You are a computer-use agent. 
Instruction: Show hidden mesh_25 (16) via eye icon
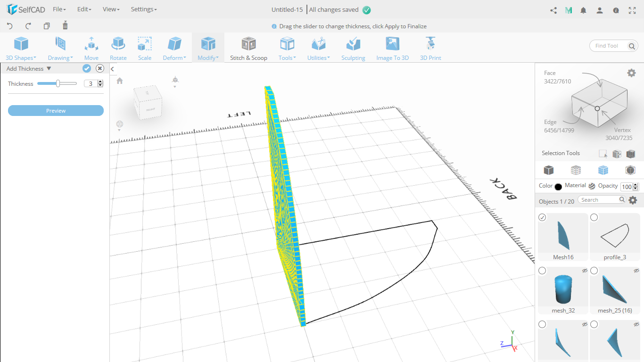tap(636, 271)
